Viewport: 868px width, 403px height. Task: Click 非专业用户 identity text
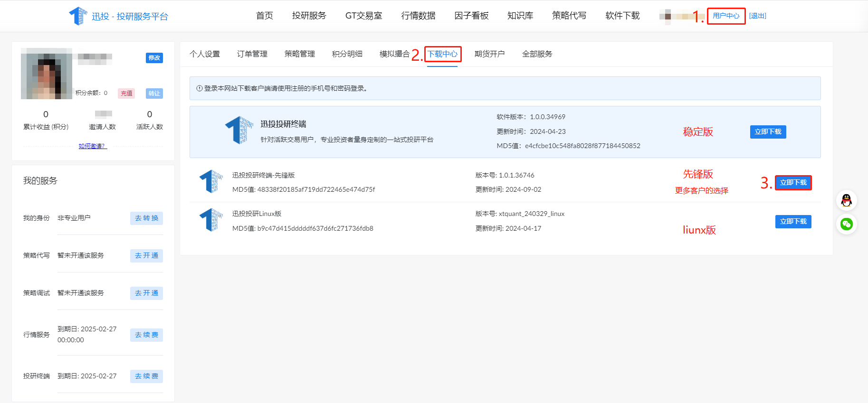pos(74,218)
